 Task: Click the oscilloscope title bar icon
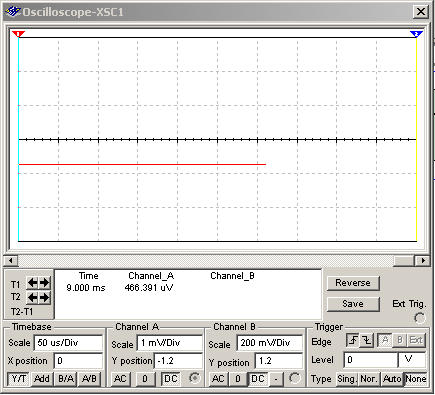[12, 12]
